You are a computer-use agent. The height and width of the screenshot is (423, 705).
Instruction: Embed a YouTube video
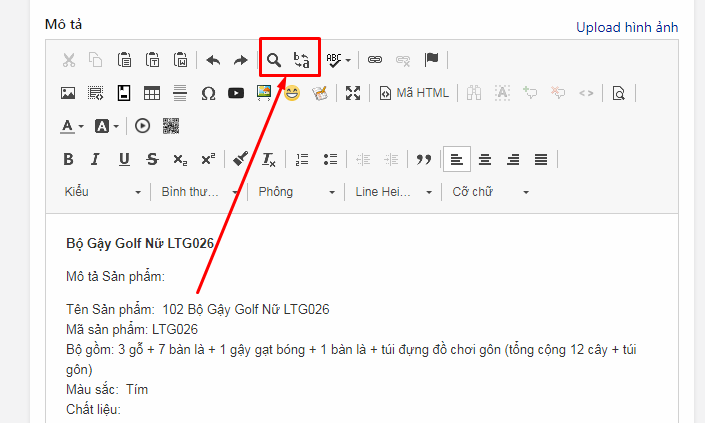236,93
